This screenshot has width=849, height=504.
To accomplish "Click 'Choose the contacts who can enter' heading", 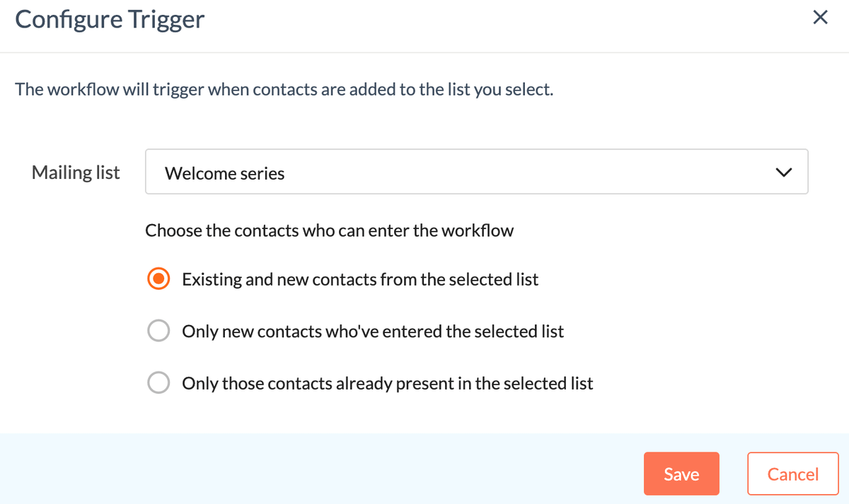I will [329, 230].
